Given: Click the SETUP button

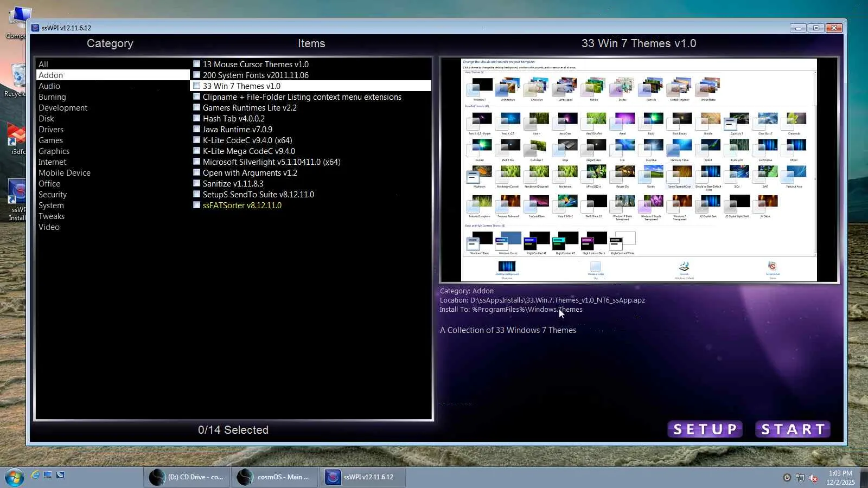Looking at the screenshot, I should click(705, 429).
